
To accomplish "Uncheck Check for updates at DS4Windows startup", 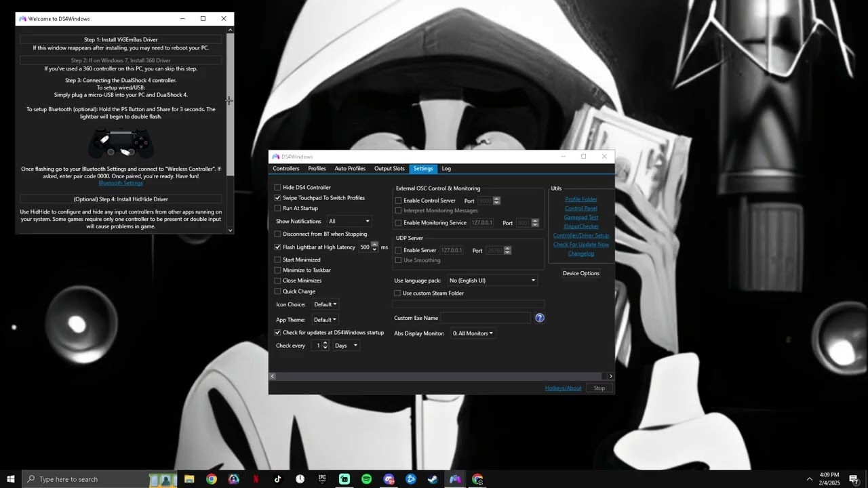I will click(x=277, y=333).
